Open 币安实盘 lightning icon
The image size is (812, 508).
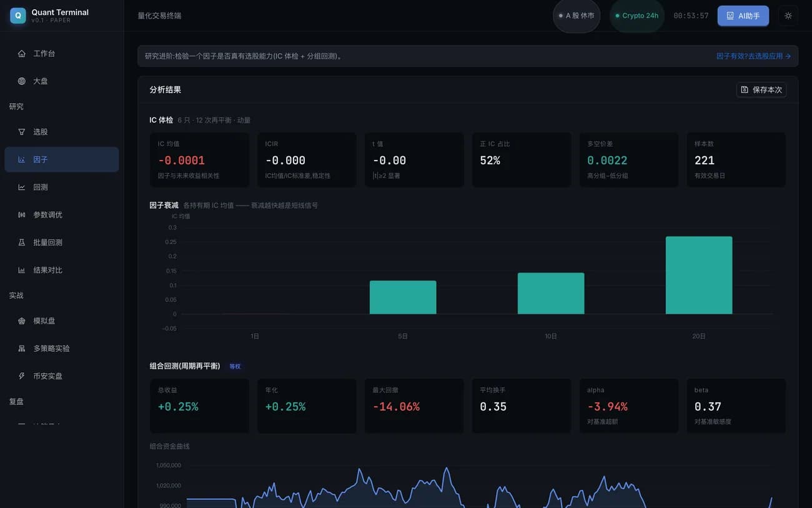[x=22, y=376]
